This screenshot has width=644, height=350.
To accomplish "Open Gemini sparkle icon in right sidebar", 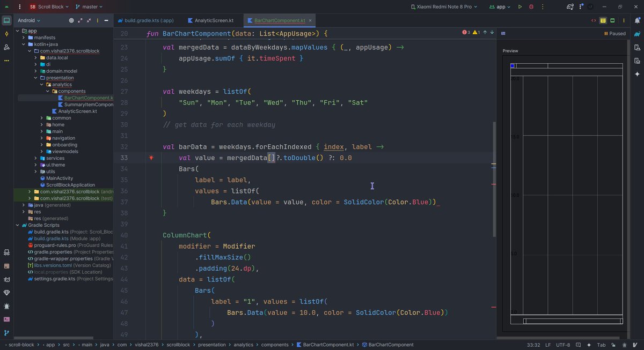I will coord(637,74).
